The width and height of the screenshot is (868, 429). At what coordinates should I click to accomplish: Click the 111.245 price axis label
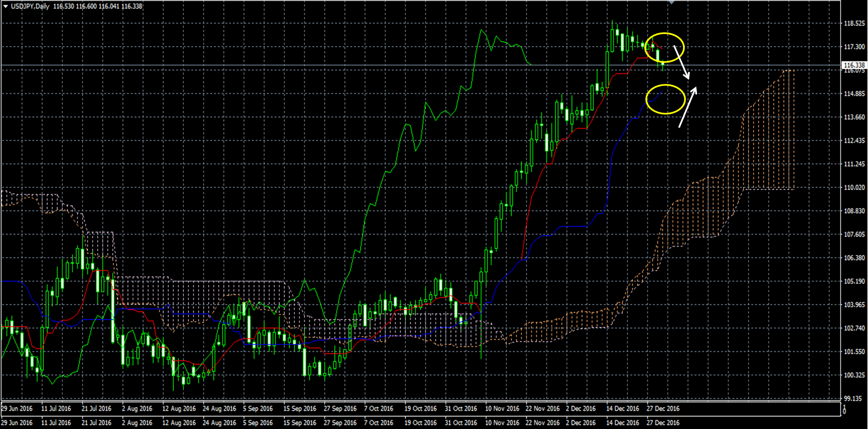click(x=855, y=164)
